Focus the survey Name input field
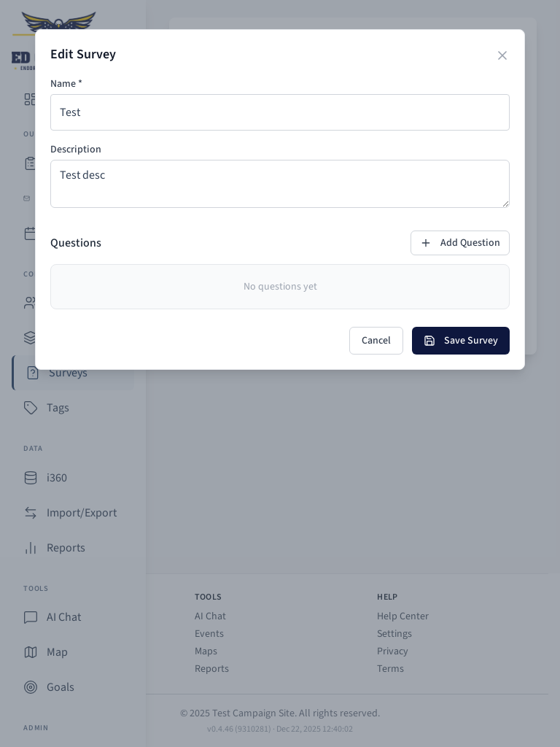Viewport: 560px width, 747px height. click(280, 112)
